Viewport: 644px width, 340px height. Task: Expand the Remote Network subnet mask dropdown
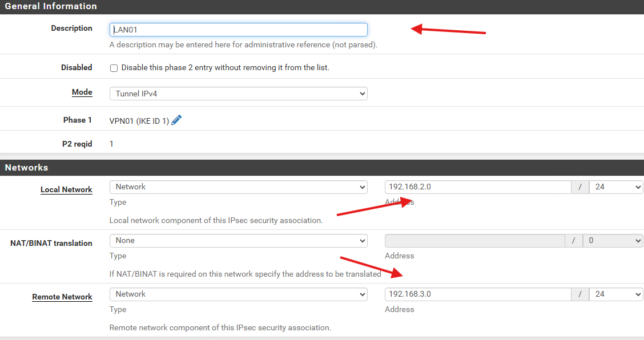pos(615,294)
